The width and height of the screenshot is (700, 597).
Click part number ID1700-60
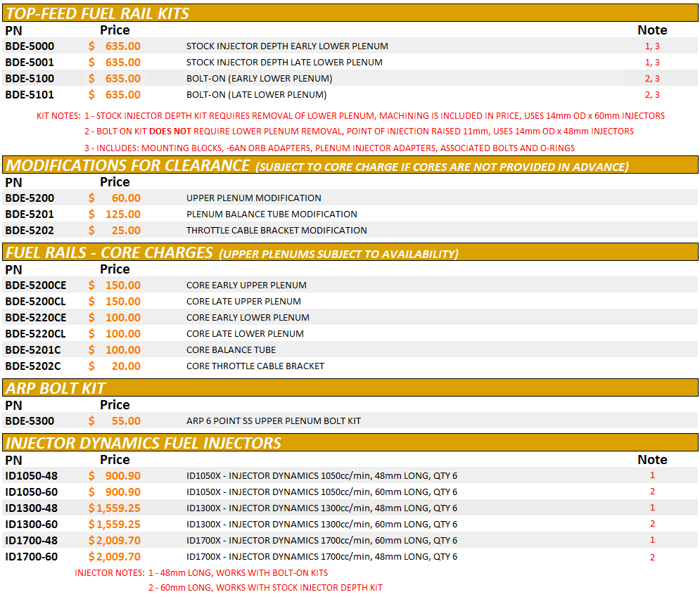(32, 557)
